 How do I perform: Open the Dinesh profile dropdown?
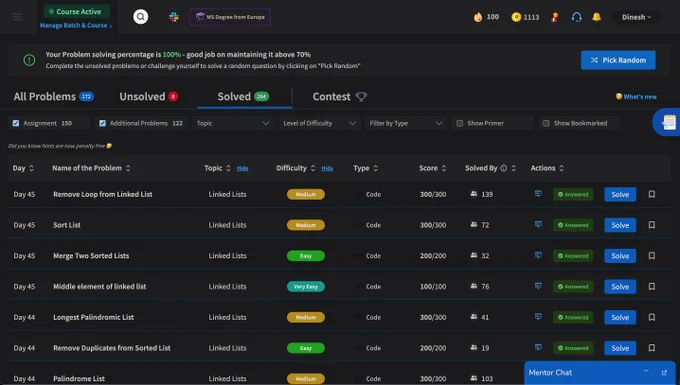(636, 17)
